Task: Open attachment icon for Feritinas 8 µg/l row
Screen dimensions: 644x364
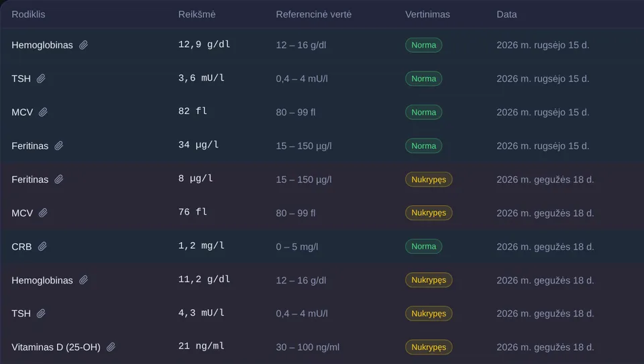Action: pyautogui.click(x=59, y=180)
